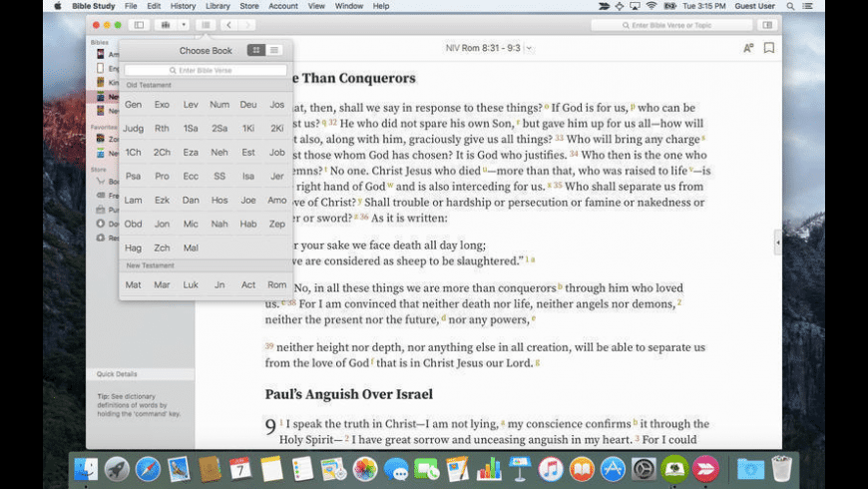
Task: Open App Store from the Dock
Action: (613, 470)
